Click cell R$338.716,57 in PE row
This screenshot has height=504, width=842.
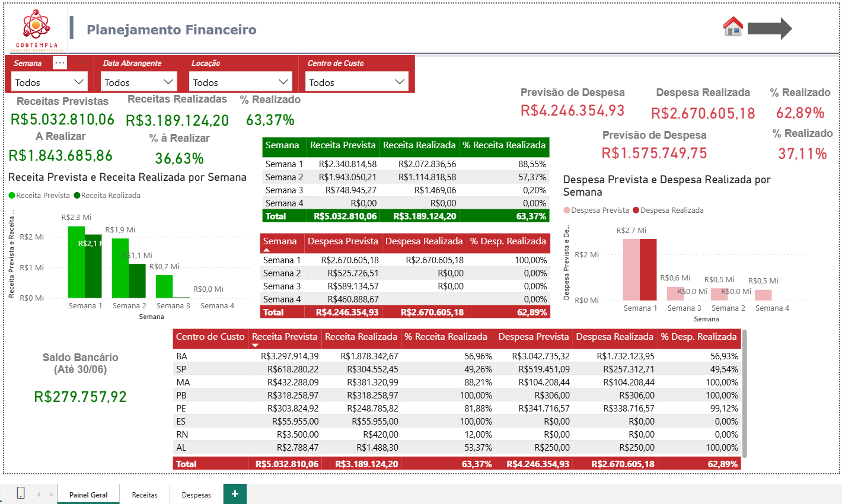(629, 409)
